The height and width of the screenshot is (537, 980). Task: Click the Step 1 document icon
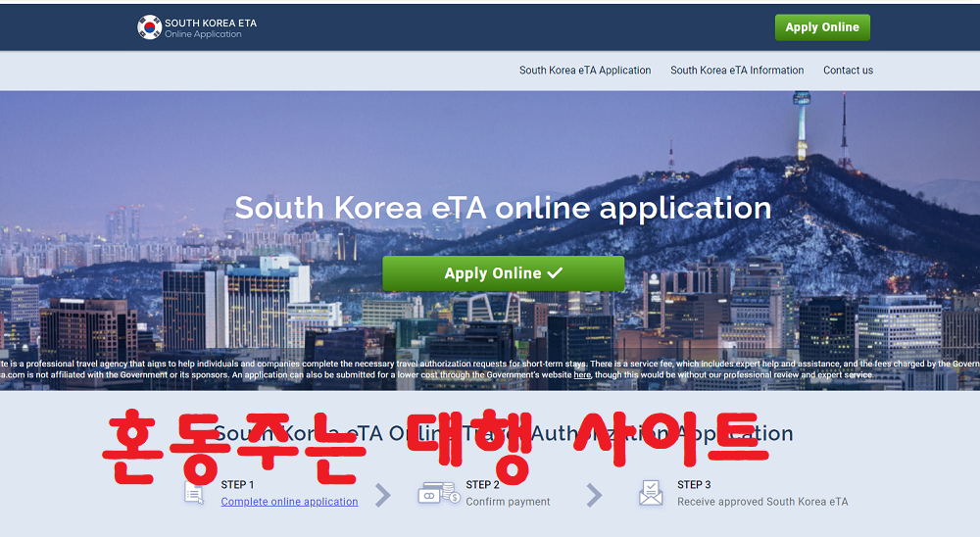click(194, 493)
